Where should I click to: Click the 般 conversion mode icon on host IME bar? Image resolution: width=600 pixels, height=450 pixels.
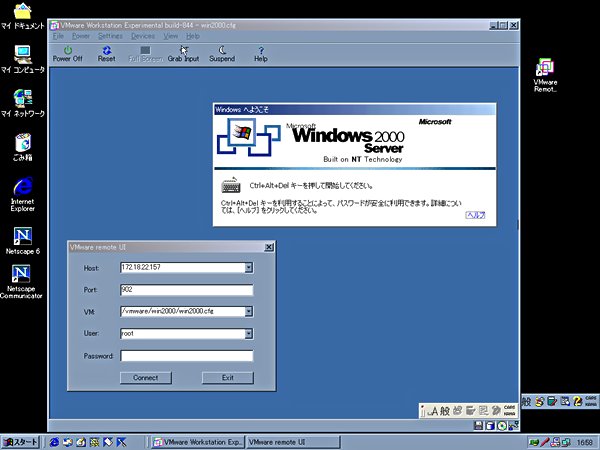point(527,401)
